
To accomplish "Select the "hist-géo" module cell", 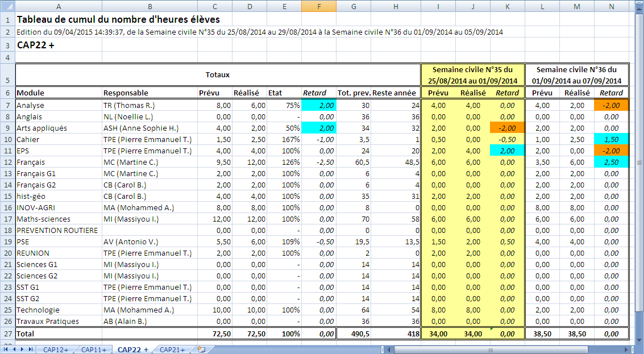I will click(x=59, y=196).
